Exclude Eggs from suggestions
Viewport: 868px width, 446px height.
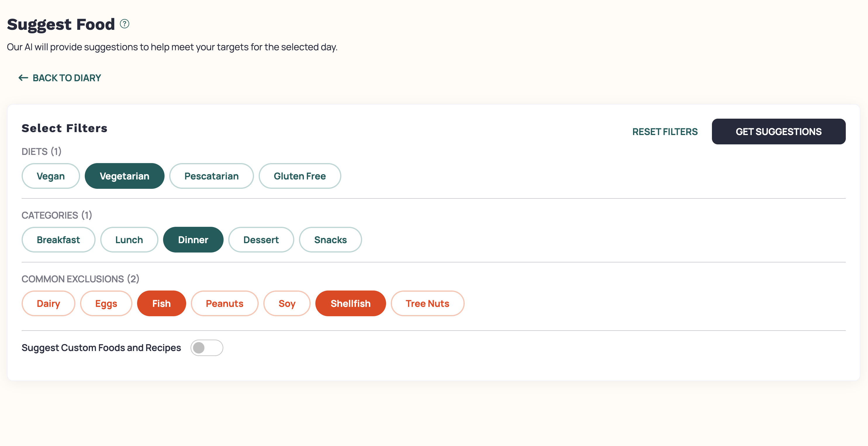coord(106,303)
